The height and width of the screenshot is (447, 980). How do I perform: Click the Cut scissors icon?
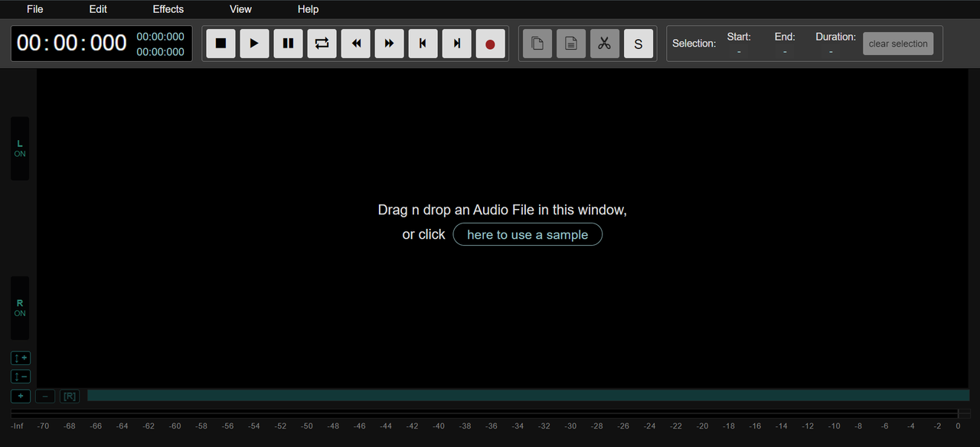[x=605, y=44]
